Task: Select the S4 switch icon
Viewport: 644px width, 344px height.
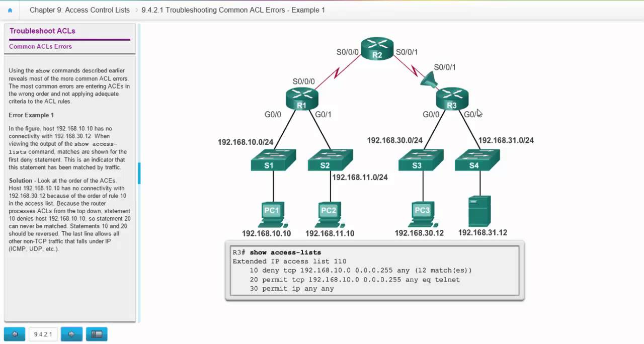Action: tap(477, 160)
